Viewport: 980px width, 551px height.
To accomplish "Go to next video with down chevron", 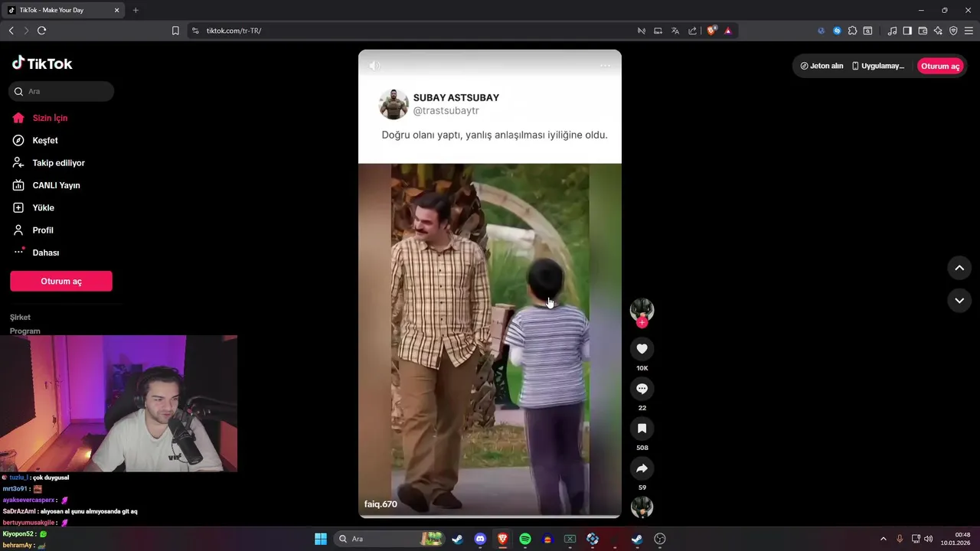I will (x=959, y=301).
